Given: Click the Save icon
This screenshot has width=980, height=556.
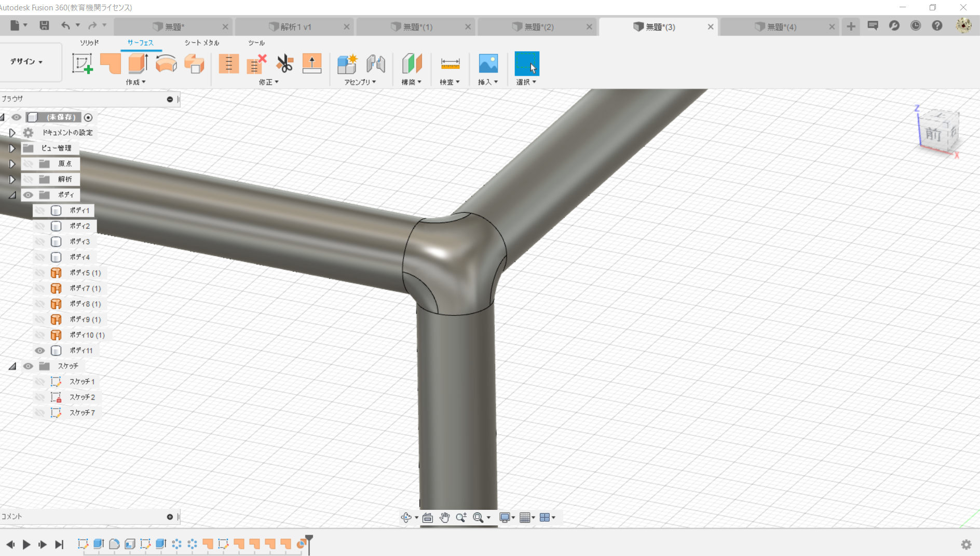Looking at the screenshot, I should coord(44,25).
